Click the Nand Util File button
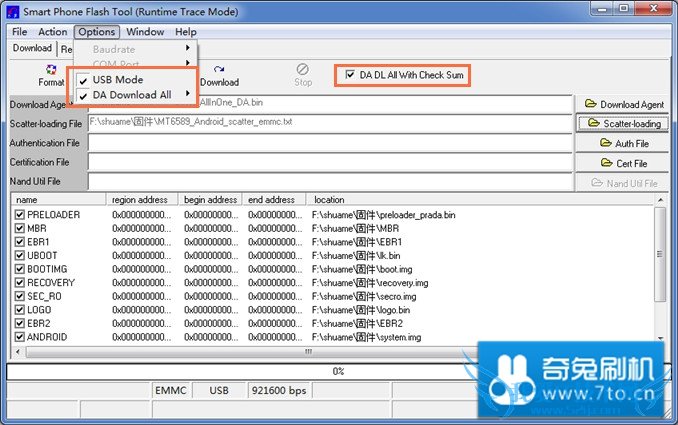The image size is (678, 425). click(x=622, y=183)
